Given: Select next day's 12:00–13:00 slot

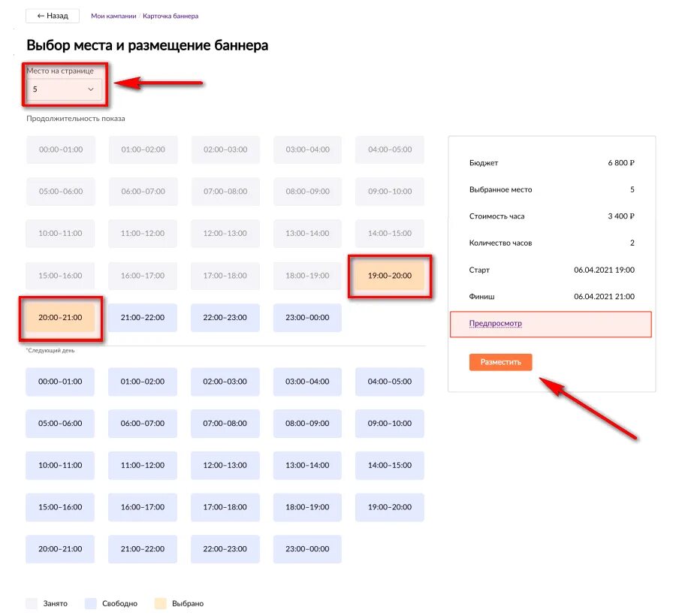Looking at the screenshot, I should tap(225, 465).
